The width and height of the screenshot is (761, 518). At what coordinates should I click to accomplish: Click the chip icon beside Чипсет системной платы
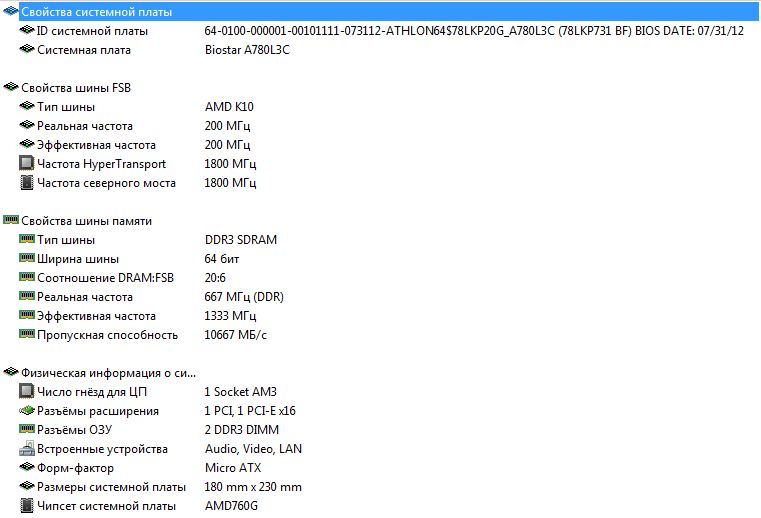click(x=27, y=505)
